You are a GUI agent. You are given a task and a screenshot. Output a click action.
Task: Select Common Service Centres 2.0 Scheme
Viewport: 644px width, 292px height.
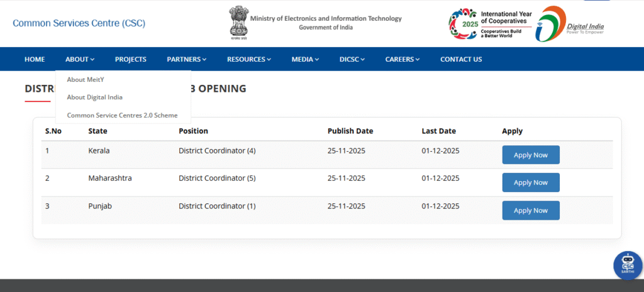point(122,116)
